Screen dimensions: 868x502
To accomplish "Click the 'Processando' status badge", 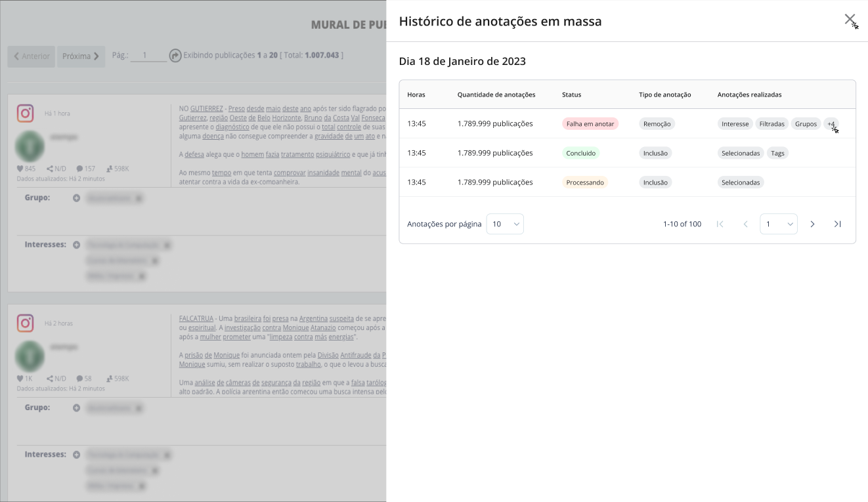I will click(x=584, y=182).
